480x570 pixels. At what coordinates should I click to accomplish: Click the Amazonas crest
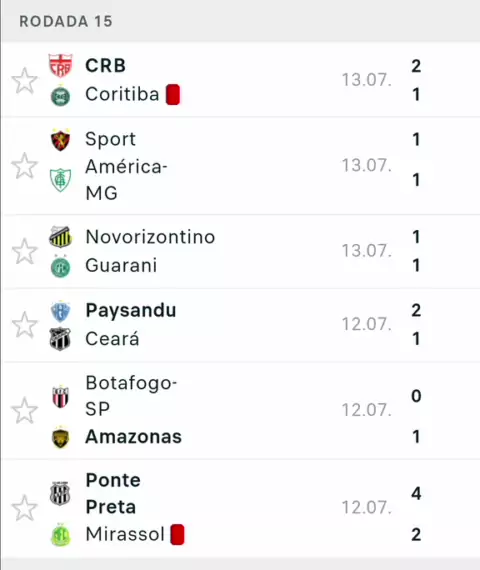tap(60, 437)
